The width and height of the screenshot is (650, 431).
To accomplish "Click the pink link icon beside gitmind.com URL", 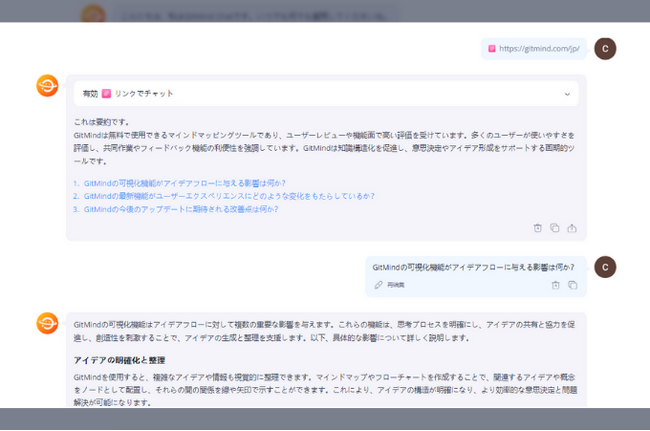I will [492, 48].
